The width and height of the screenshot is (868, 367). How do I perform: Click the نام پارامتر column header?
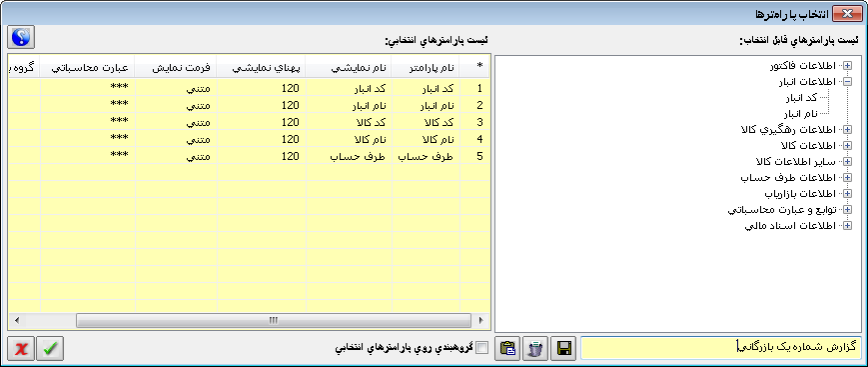[426, 67]
